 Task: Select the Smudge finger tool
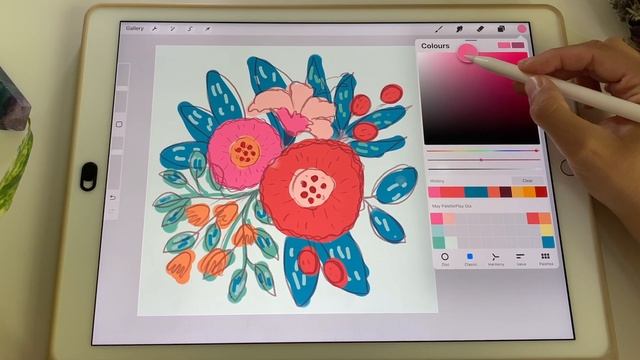pos(460,29)
